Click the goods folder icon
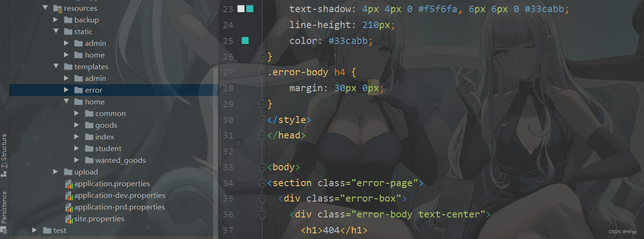Screen dimensions: 644x239 coord(89,125)
